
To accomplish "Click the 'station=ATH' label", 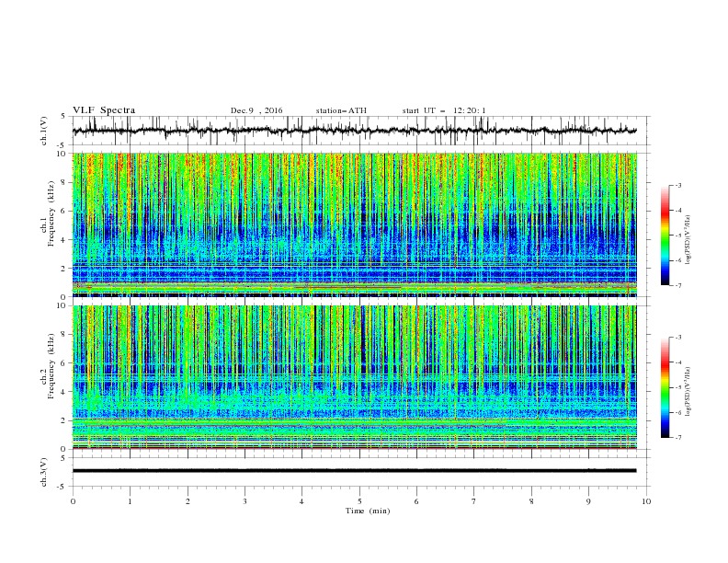I will coord(341,110).
